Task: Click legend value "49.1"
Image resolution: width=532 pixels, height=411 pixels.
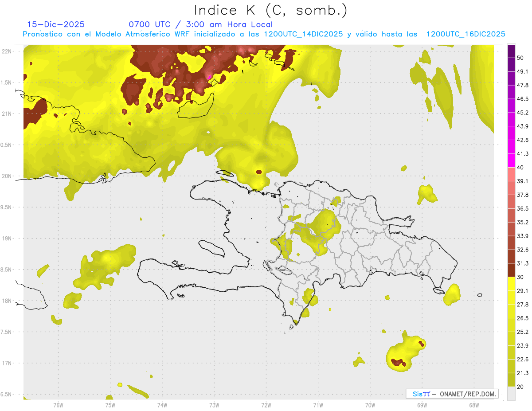Action: coord(523,72)
